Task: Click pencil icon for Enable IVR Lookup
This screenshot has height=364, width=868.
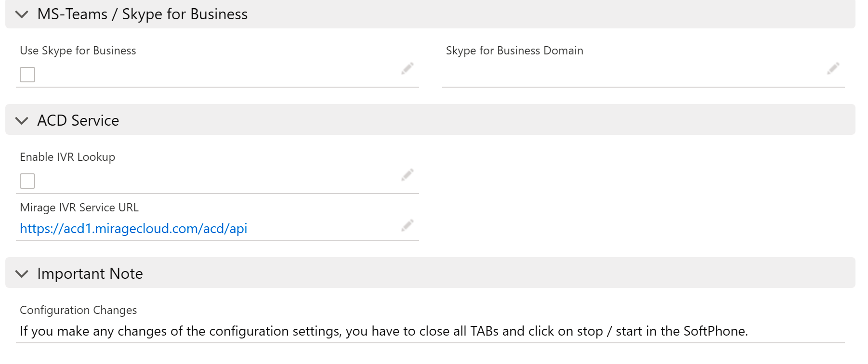Action: (408, 175)
